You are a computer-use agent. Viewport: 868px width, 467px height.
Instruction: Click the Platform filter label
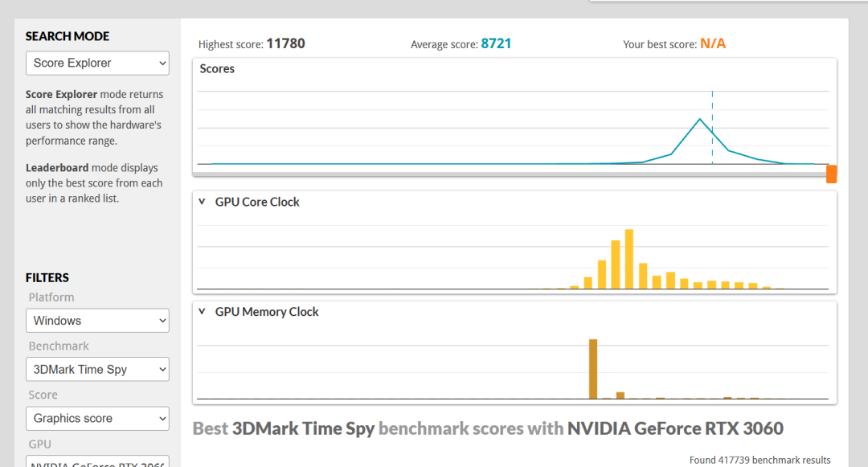click(51, 297)
